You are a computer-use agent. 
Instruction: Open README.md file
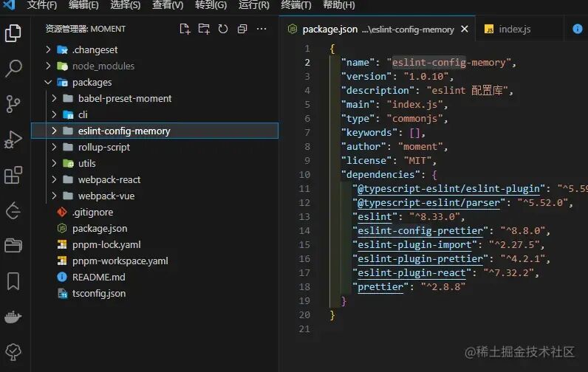pos(99,277)
